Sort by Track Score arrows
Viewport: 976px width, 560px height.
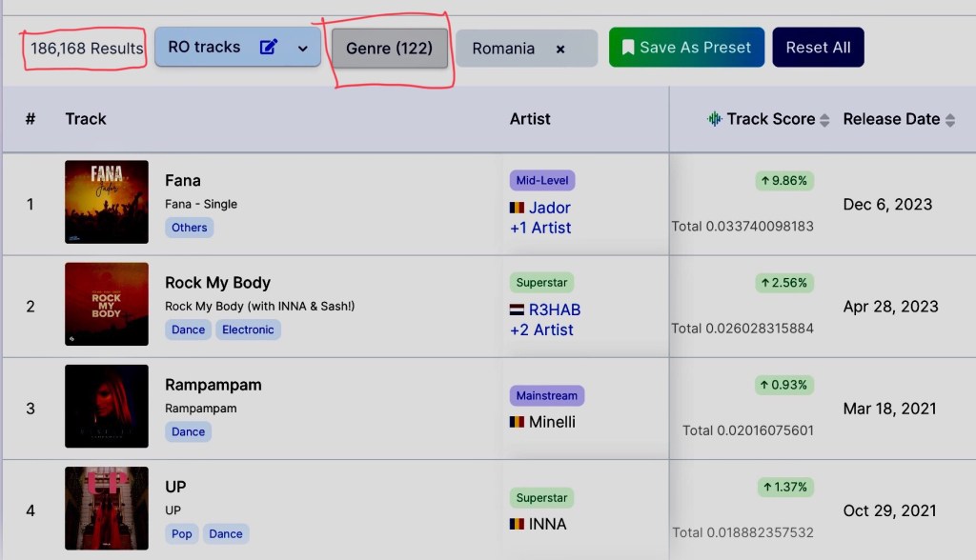pos(824,120)
